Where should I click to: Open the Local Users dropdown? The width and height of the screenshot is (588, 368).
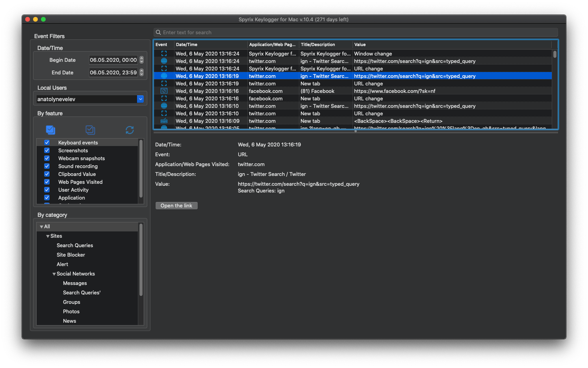coord(140,99)
